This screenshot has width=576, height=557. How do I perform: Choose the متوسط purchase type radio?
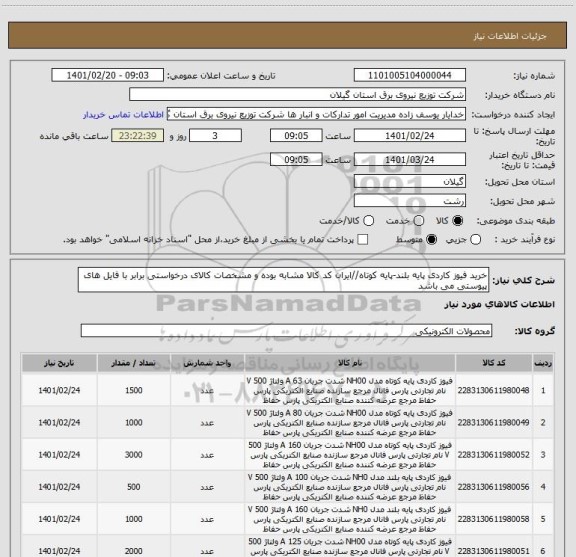[431, 240]
